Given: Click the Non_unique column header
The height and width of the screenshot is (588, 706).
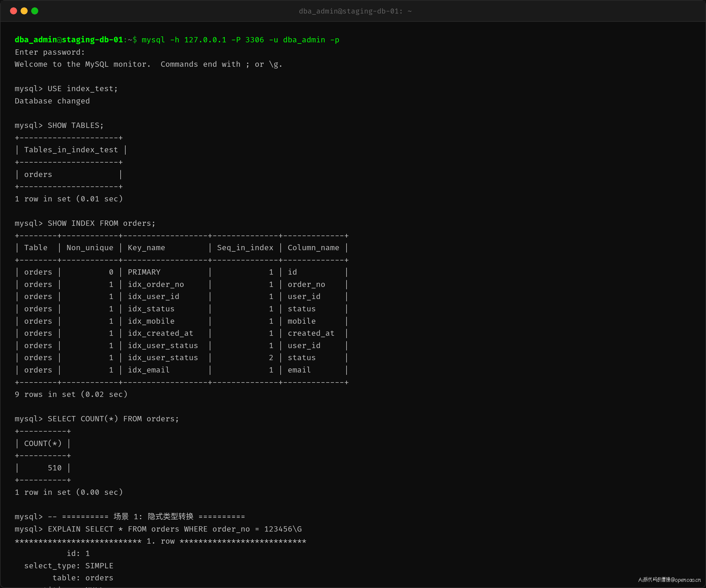Looking at the screenshot, I should pyautogui.click(x=90, y=248).
